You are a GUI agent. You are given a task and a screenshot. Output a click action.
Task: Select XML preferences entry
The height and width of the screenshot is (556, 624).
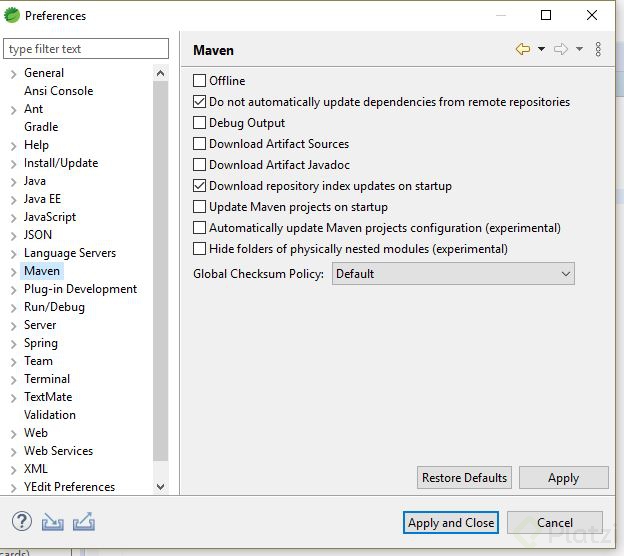(36, 468)
